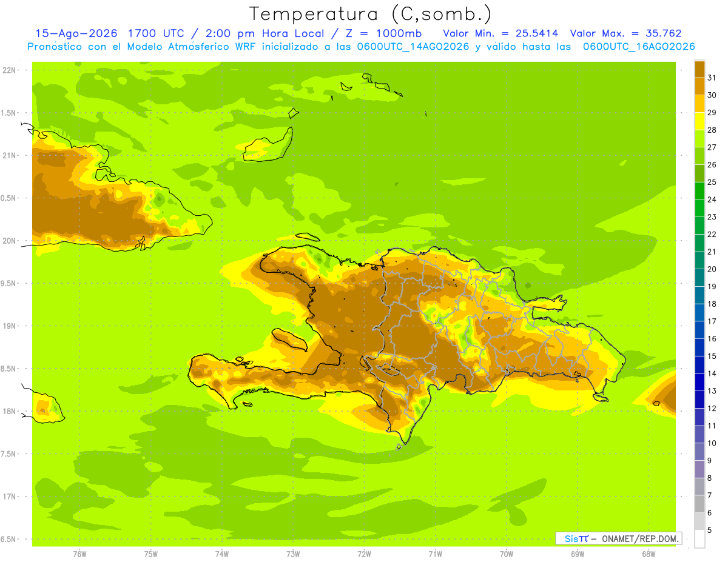Click the "8.5N" latitude label
This screenshot has height=562, width=728.
click(x=8, y=369)
